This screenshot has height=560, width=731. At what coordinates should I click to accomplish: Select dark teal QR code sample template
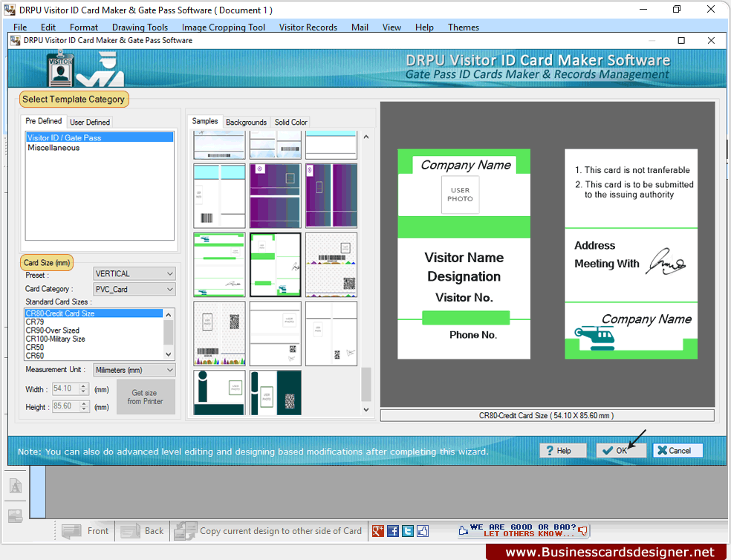click(275, 393)
